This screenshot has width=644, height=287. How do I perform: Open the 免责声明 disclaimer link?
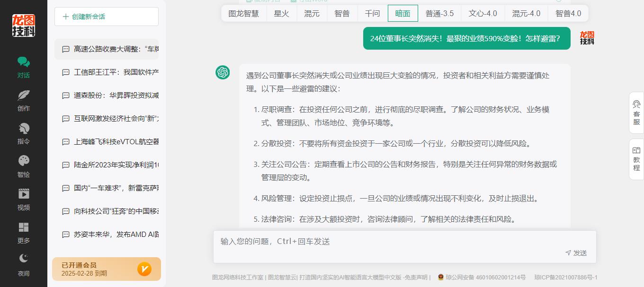pyautogui.click(x=416, y=278)
